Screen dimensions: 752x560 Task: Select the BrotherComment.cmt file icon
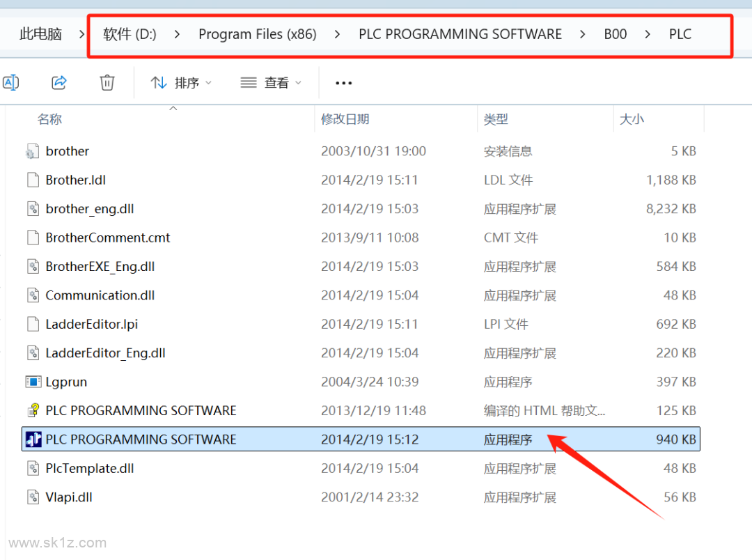point(33,238)
